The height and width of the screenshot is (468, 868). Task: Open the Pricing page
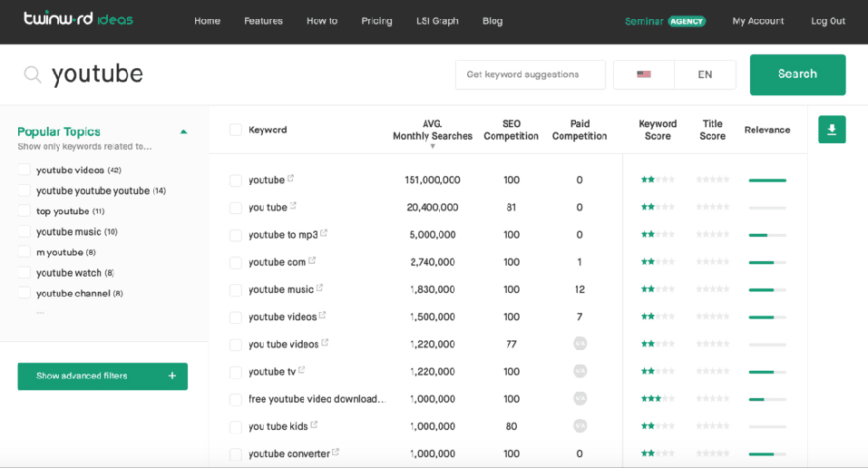click(x=377, y=21)
